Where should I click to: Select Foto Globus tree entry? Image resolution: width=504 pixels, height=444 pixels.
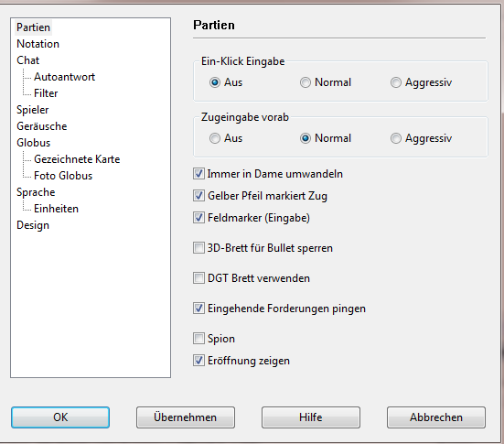[x=63, y=176]
